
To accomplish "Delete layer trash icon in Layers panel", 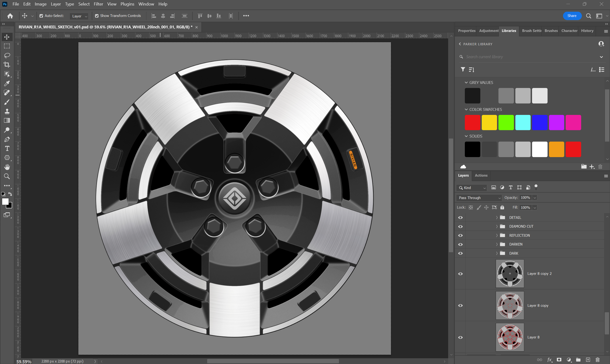I will [598, 360].
